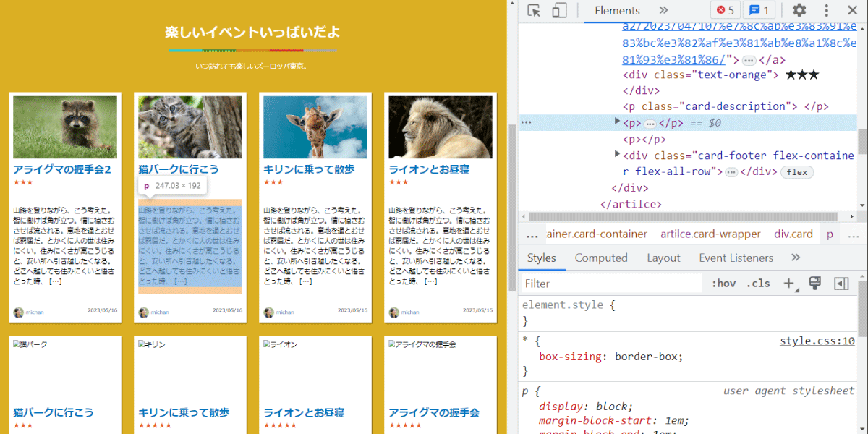868x434 pixels.
Task: Toggle rendering emulations brush icon
Action: tap(815, 284)
